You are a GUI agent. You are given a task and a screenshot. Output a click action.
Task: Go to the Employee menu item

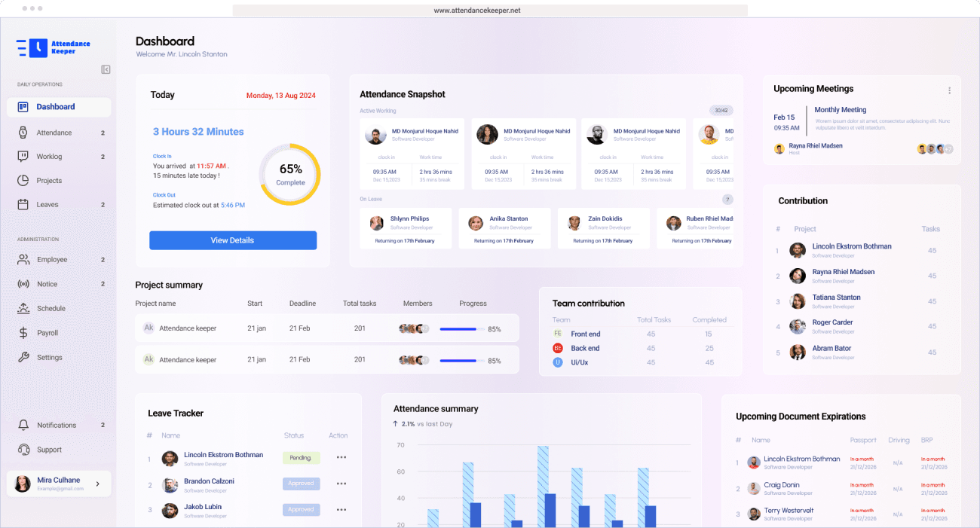click(x=52, y=260)
